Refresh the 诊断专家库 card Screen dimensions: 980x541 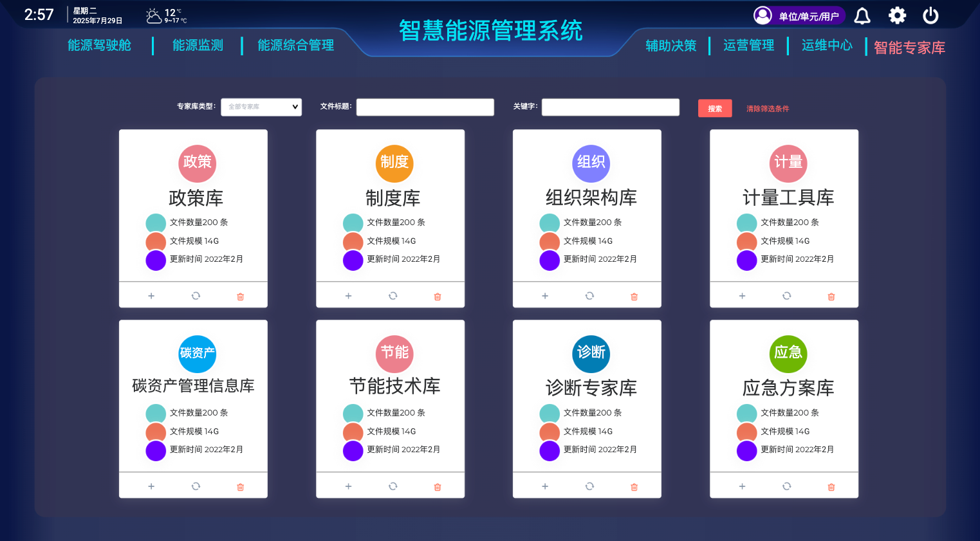589,486
